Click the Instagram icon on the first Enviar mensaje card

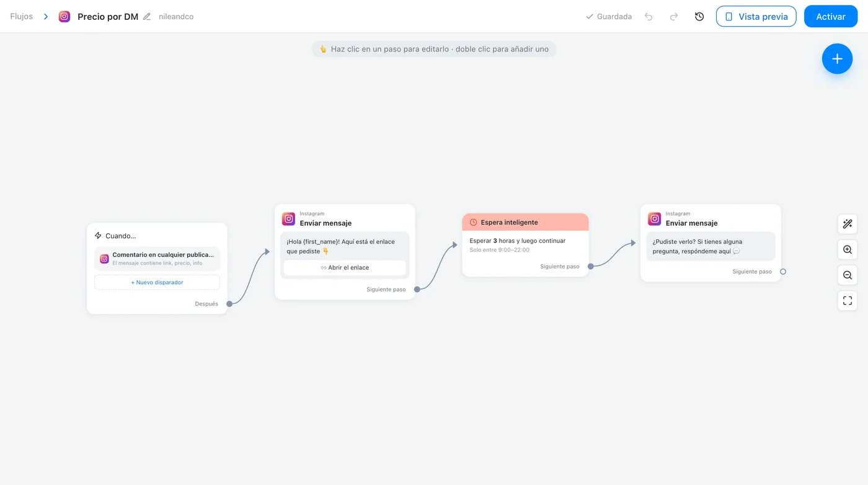pos(288,219)
